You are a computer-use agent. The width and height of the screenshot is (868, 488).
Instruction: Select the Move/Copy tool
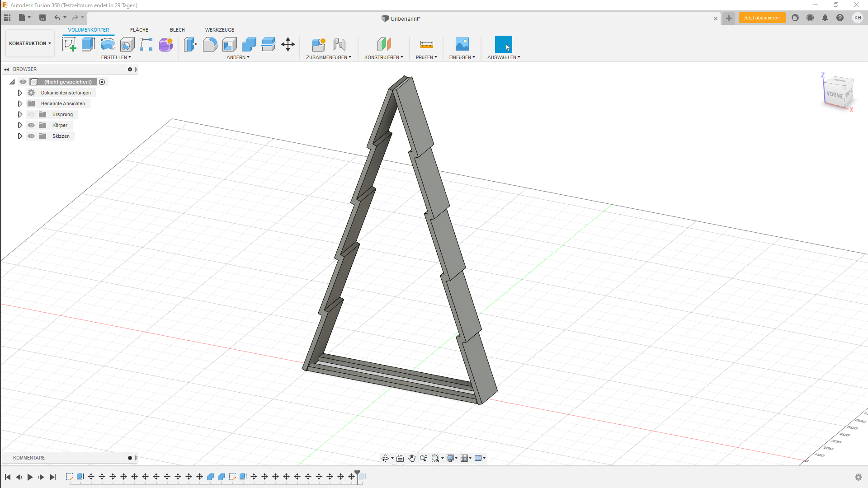tap(288, 44)
